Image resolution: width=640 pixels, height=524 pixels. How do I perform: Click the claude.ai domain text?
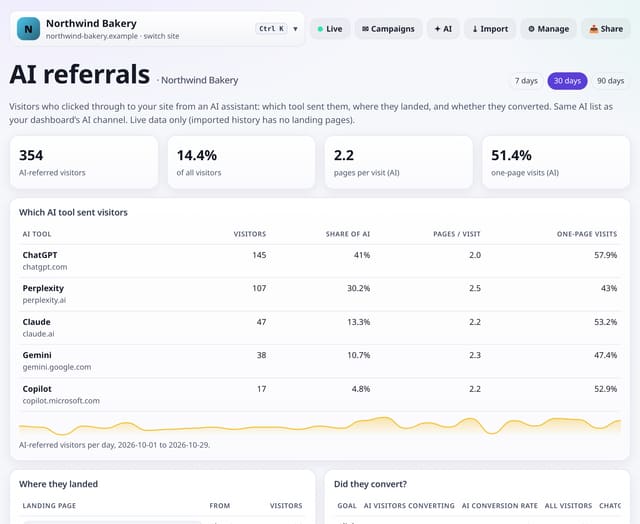point(38,334)
